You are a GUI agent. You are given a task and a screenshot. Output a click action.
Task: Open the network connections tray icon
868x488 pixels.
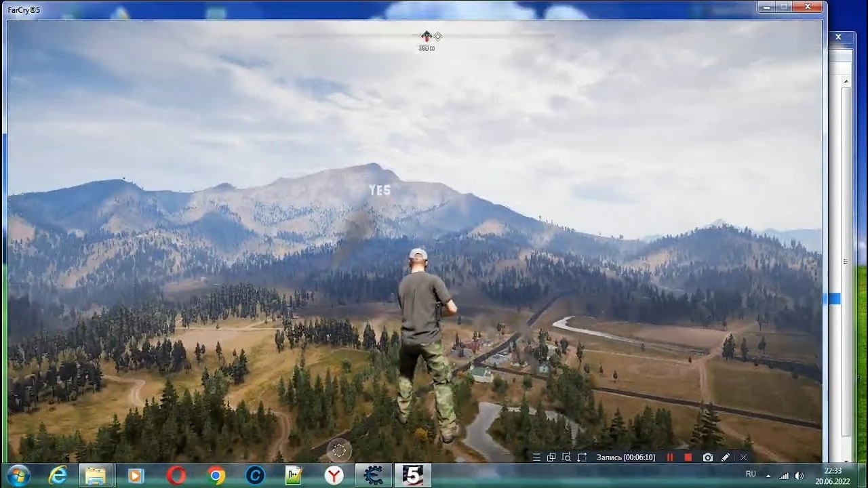click(784, 474)
